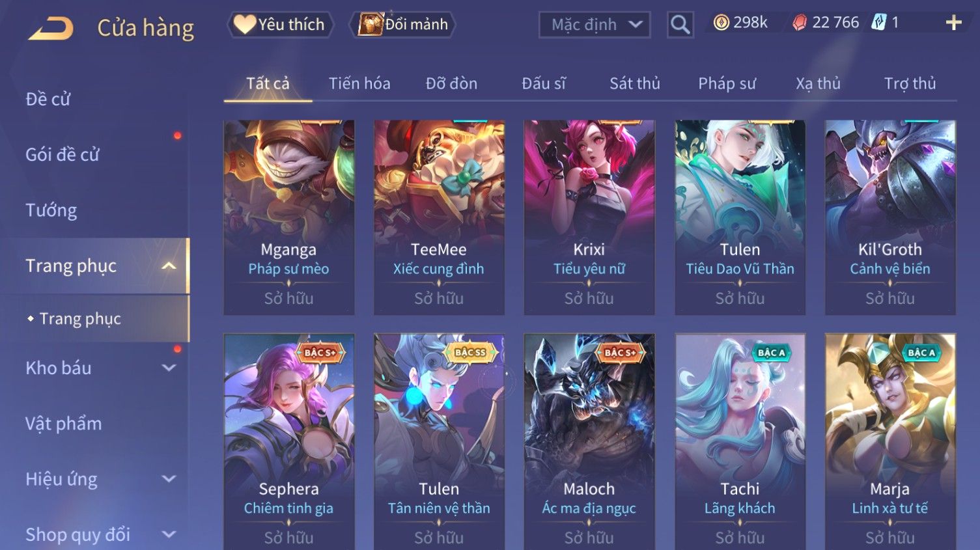980x550 pixels.
Task: Switch to the Sát thủ tab
Action: (x=635, y=83)
